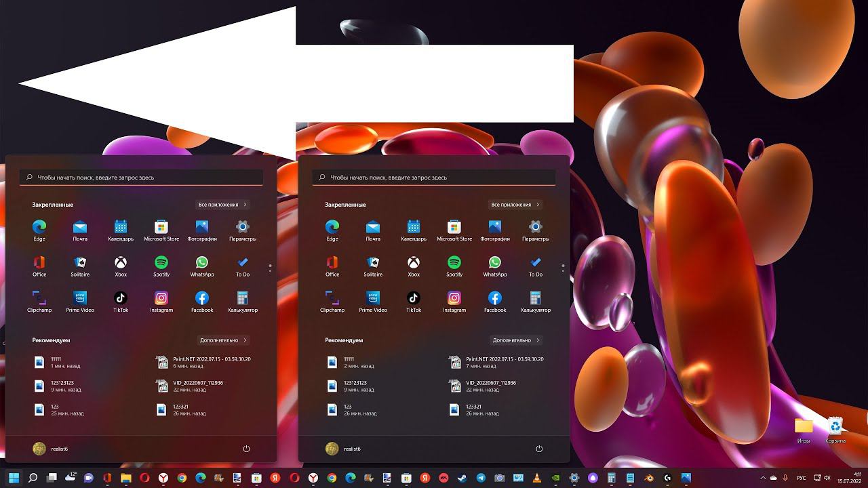Launch Solitaire in the left Start menu
The image size is (868, 488).
point(80,266)
